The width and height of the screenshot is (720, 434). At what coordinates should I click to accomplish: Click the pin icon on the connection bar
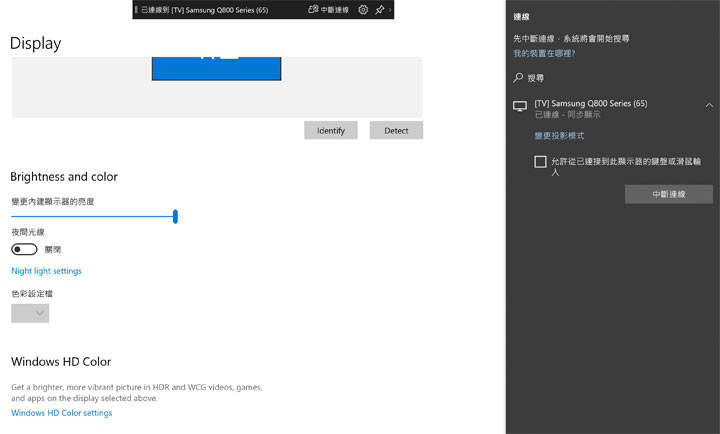point(379,10)
